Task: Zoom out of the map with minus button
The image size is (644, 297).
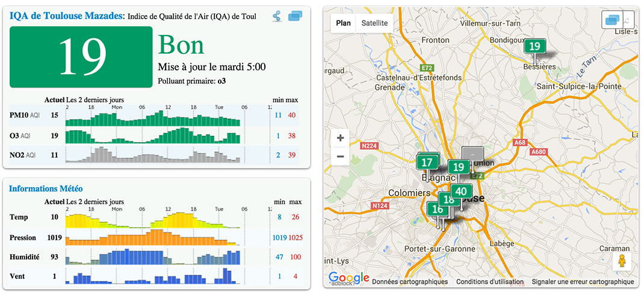Action: coord(340,157)
